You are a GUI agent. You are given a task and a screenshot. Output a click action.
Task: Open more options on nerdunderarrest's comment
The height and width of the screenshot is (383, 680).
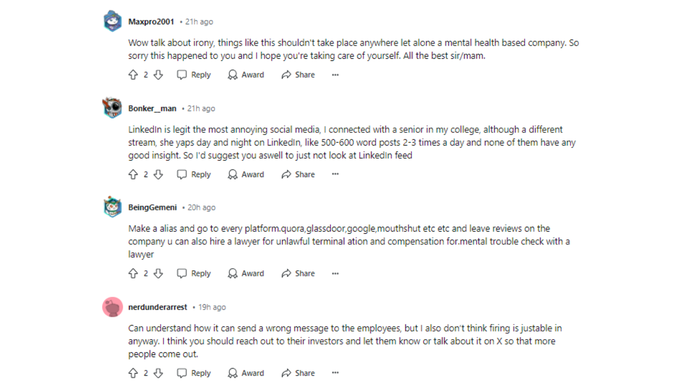(335, 373)
